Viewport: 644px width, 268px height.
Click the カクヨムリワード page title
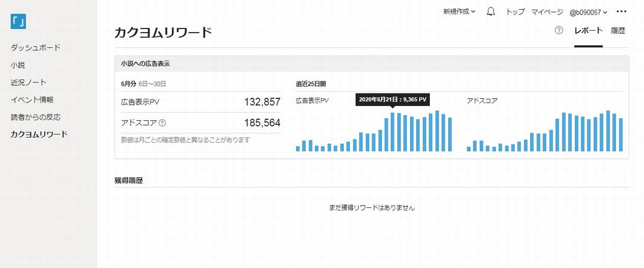pos(163,33)
